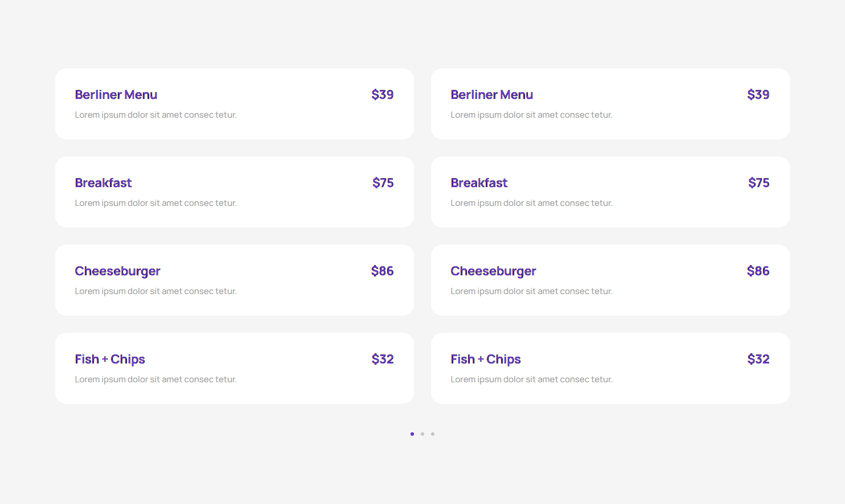Viewport: 845px width, 504px height.
Task: Select the third carousel pagination dot
Action: tap(433, 434)
